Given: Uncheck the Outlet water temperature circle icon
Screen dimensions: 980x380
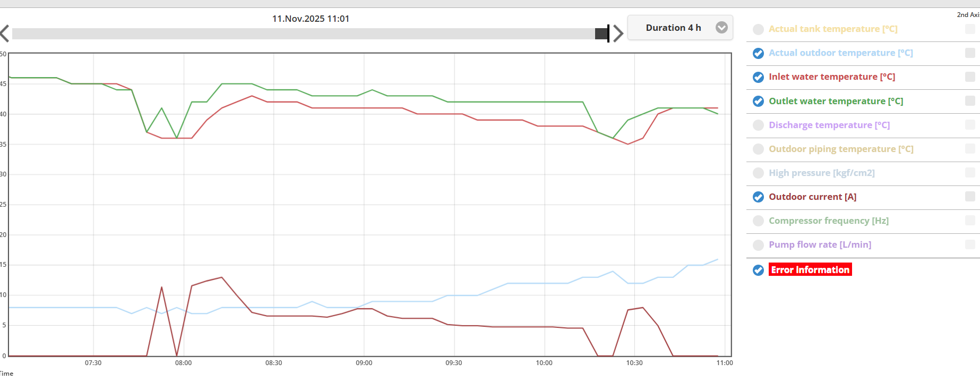Looking at the screenshot, I should [758, 102].
